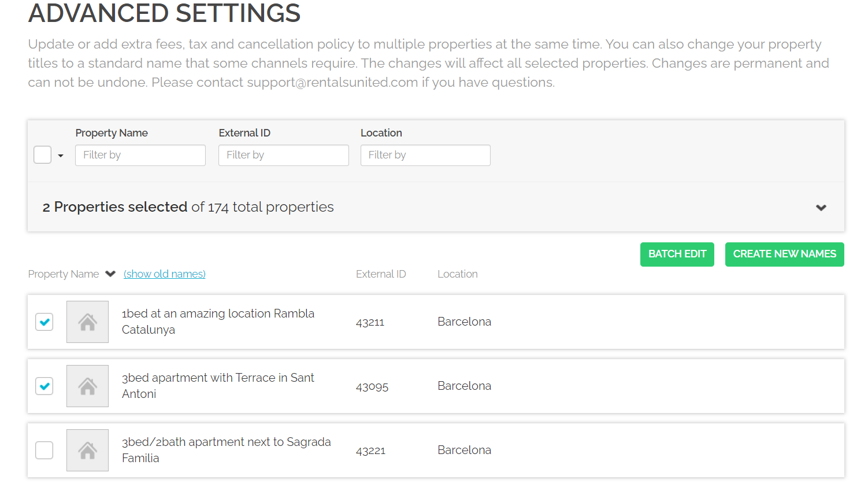Toggle Property Name column sort arrow
This screenshot has width=868, height=487.
110,274
